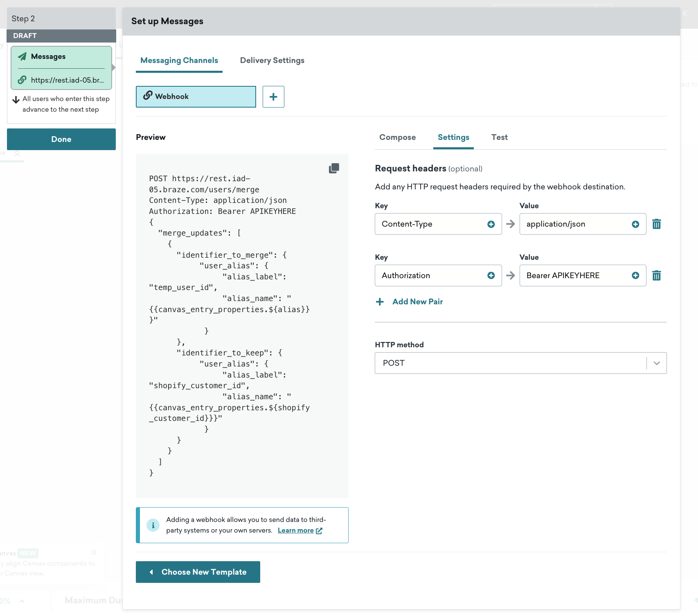698x616 pixels.
Task: Click the Bearer APIKEYHERE value field
Action: (583, 276)
